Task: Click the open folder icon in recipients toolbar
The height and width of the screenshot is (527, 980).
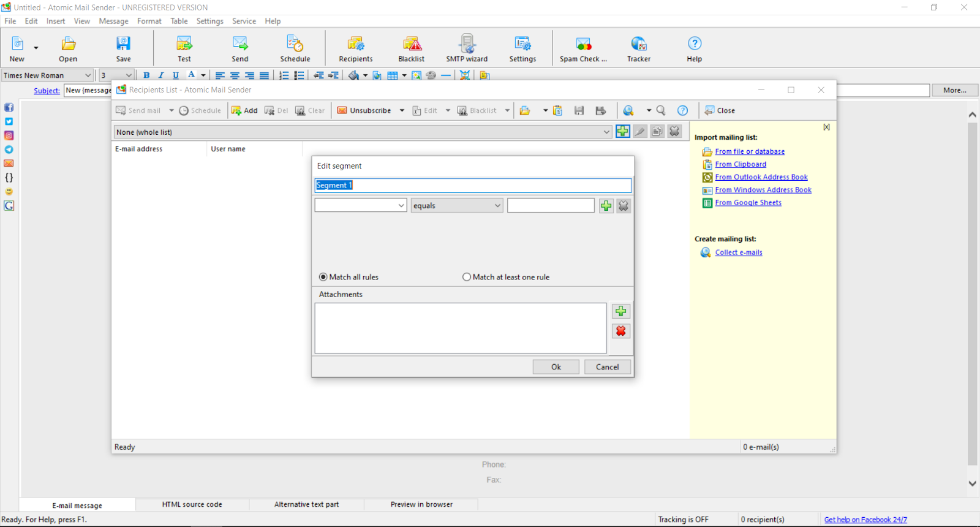Action: [x=525, y=110]
